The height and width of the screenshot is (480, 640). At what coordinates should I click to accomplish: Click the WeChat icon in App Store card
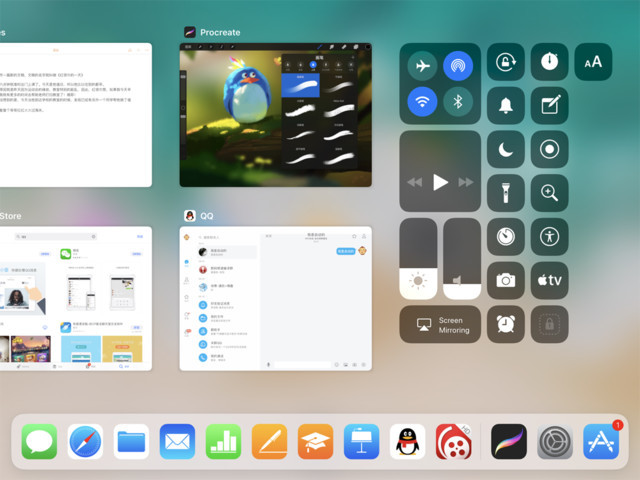(x=66, y=254)
